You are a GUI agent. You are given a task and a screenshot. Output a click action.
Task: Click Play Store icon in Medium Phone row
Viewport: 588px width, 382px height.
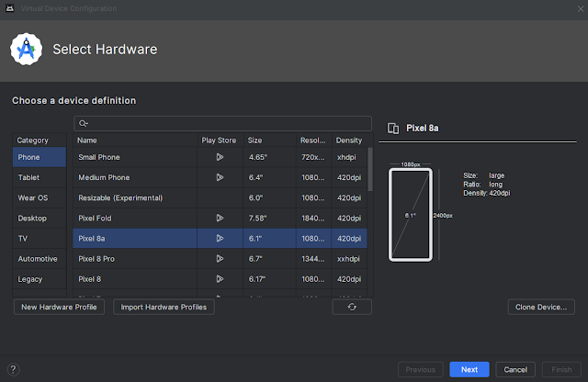[220, 177]
